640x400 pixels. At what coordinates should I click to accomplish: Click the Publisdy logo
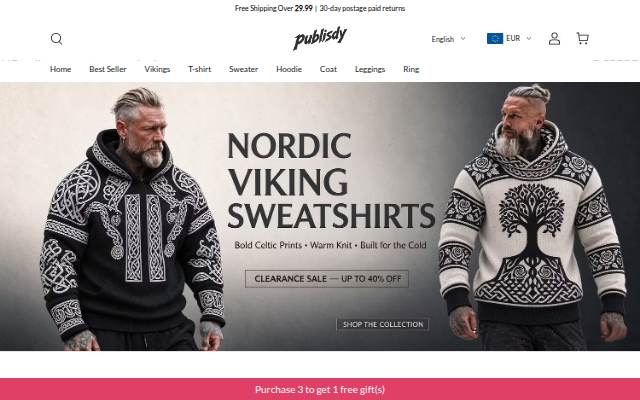(x=320, y=38)
